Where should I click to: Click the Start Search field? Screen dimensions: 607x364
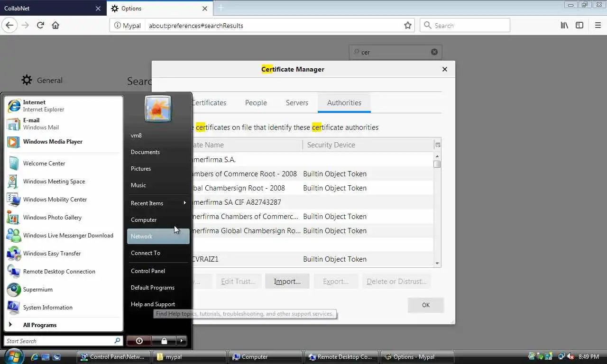click(x=63, y=341)
